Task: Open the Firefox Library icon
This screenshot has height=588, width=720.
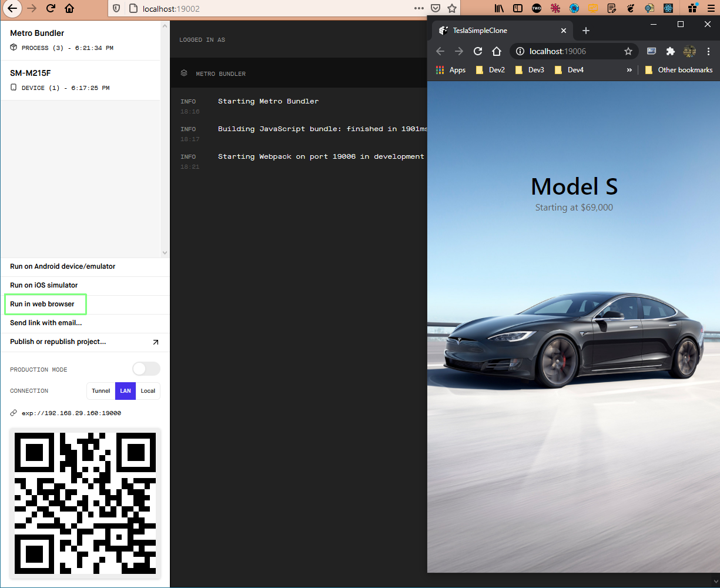Action: tap(499, 8)
